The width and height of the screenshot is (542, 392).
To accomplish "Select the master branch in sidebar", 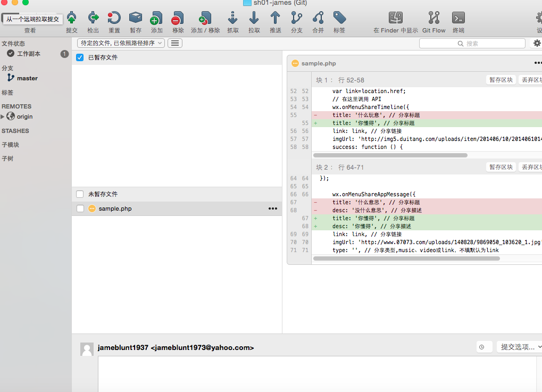I will point(27,78).
